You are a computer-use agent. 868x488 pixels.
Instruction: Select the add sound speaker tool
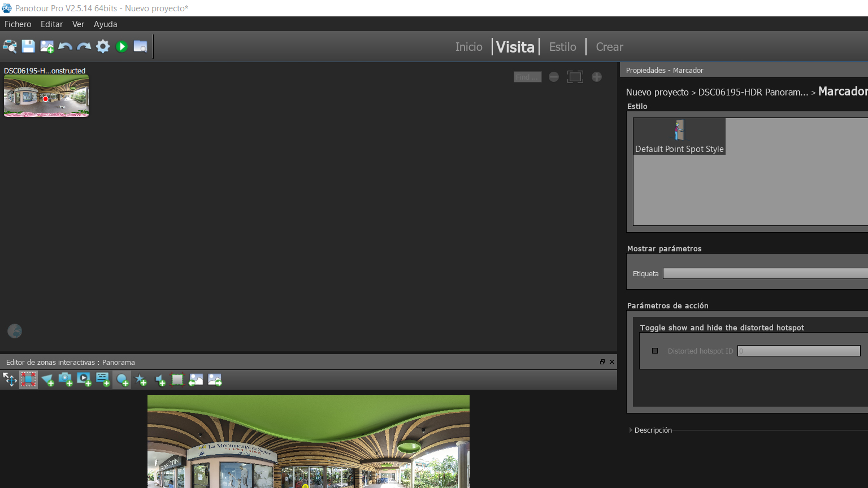(160, 380)
